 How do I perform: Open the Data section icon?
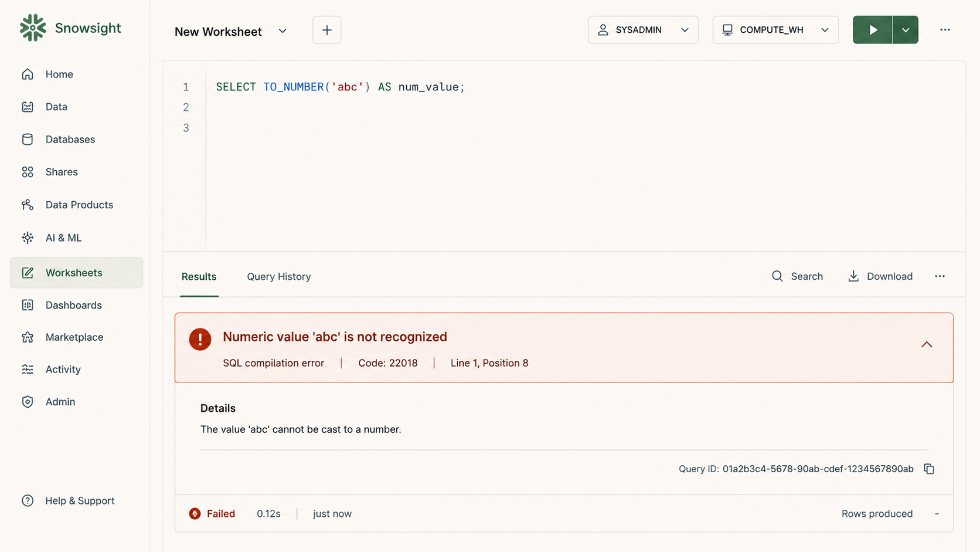click(x=28, y=107)
